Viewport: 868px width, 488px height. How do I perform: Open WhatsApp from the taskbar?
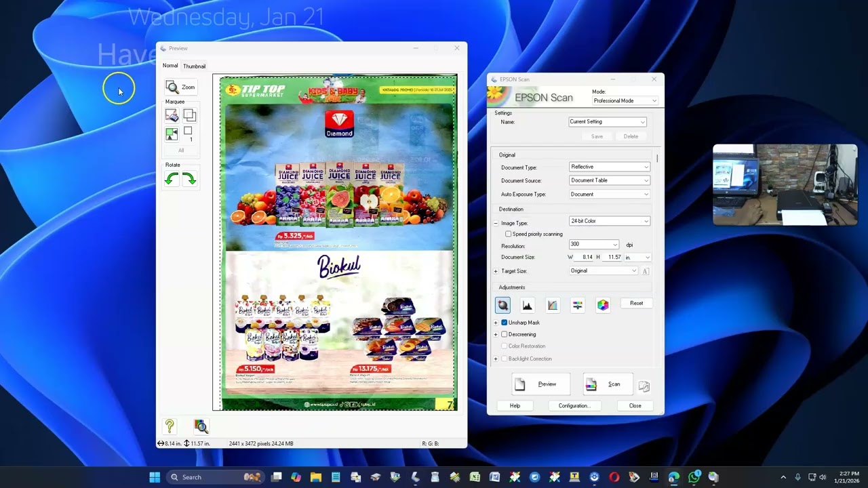tap(694, 477)
